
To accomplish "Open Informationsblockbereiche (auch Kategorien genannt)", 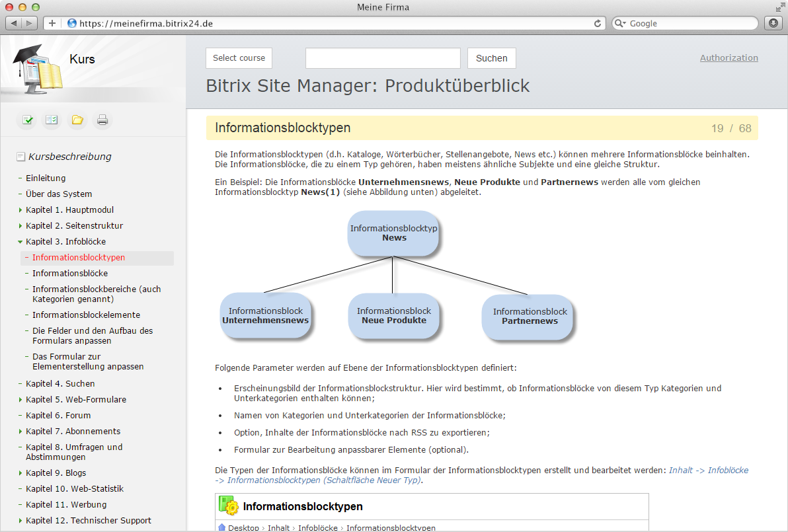I will pyautogui.click(x=97, y=294).
